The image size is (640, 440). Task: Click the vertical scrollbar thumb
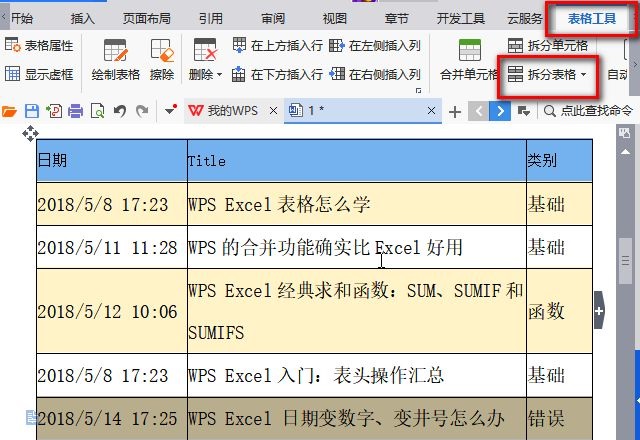click(x=625, y=260)
